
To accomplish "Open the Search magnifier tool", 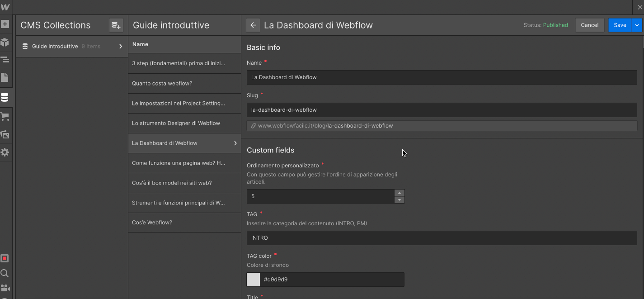I will click(5, 273).
